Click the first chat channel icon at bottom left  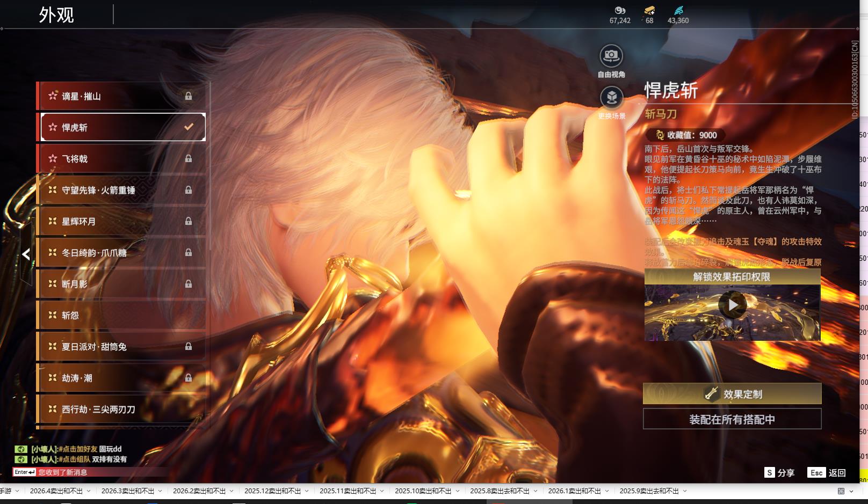pos(20,449)
